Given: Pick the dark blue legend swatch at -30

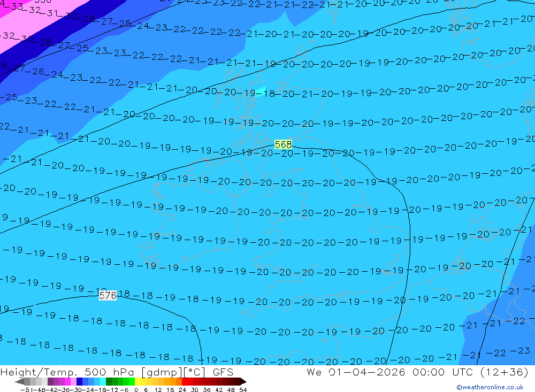Looking at the screenshot, I should point(79,381).
